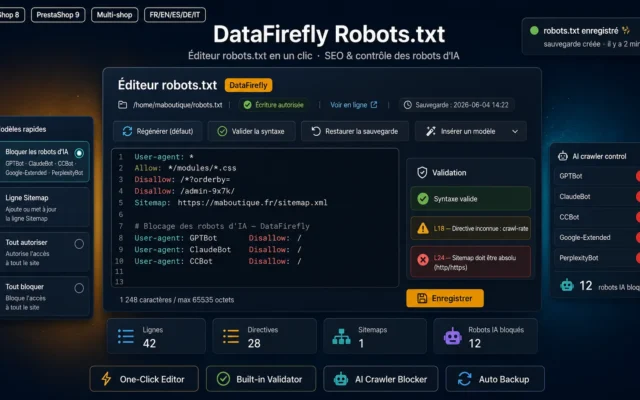Click the PrestaShop 9 tag
Viewport: 640px width, 400px height.
pos(58,15)
